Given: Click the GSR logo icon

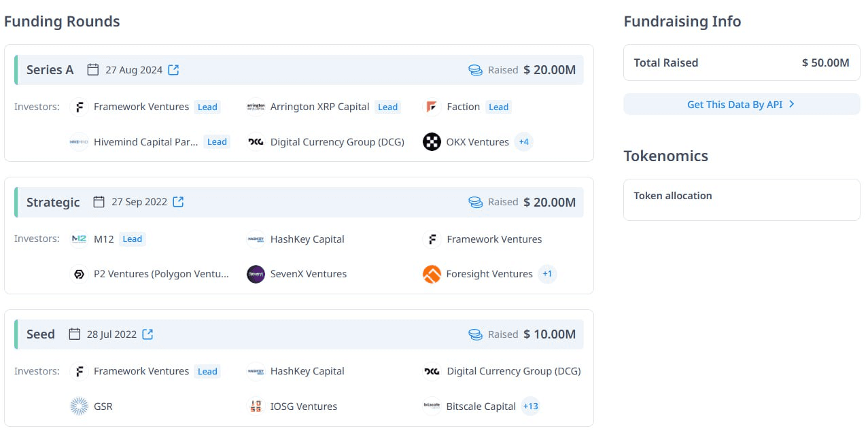Looking at the screenshot, I should [x=80, y=406].
